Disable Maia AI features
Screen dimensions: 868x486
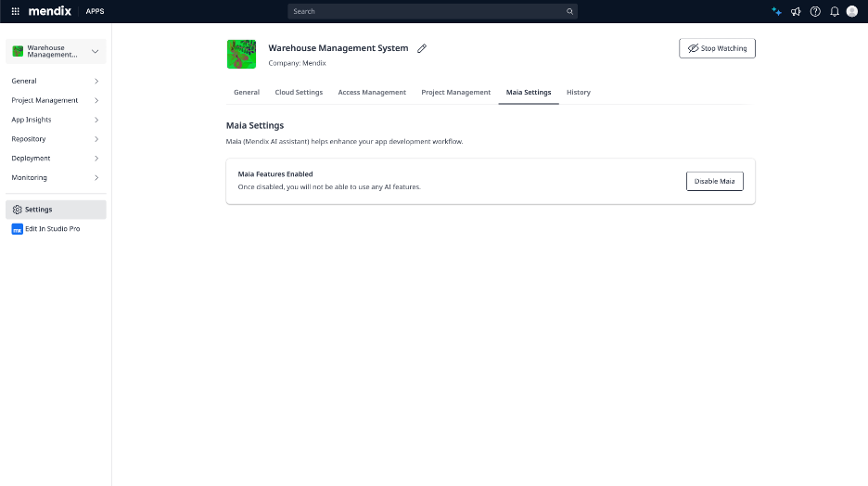pos(714,181)
